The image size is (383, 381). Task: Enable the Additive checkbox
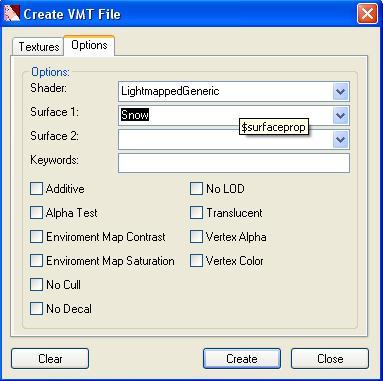(36, 189)
